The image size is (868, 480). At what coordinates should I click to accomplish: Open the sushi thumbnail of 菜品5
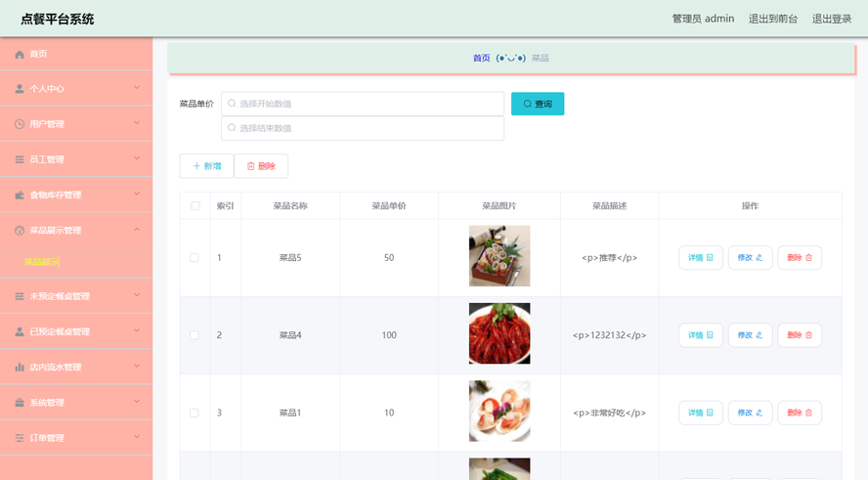coord(499,256)
